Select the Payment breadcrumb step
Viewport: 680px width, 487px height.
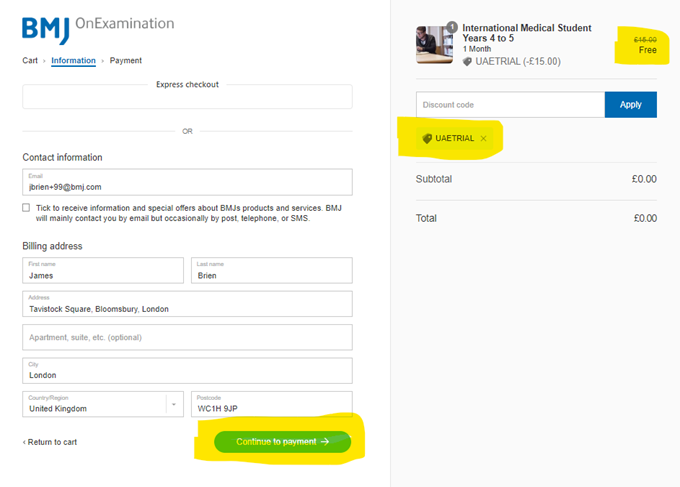[x=126, y=61]
